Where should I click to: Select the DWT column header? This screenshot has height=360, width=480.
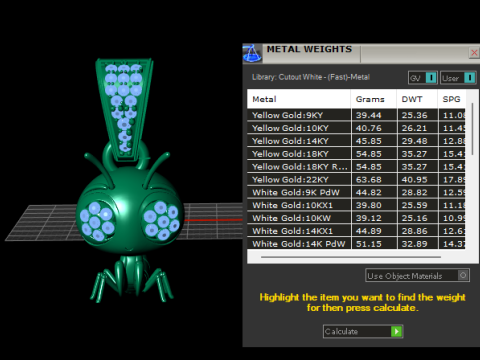click(x=417, y=99)
